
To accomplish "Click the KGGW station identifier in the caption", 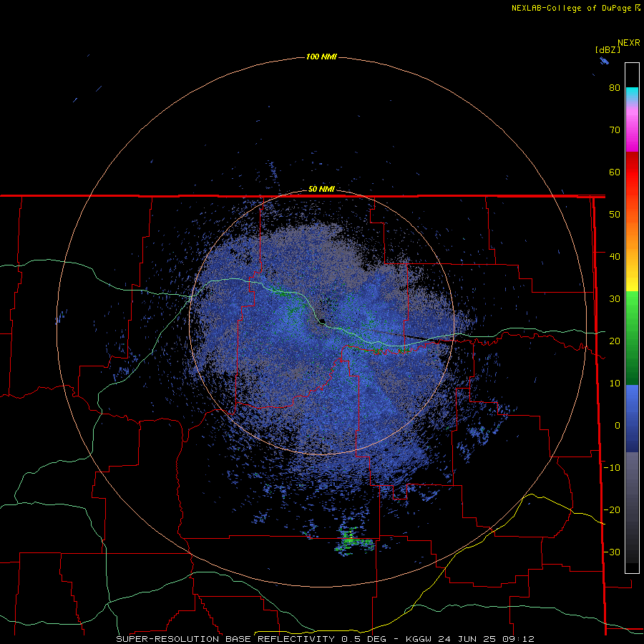I will [x=419, y=639].
